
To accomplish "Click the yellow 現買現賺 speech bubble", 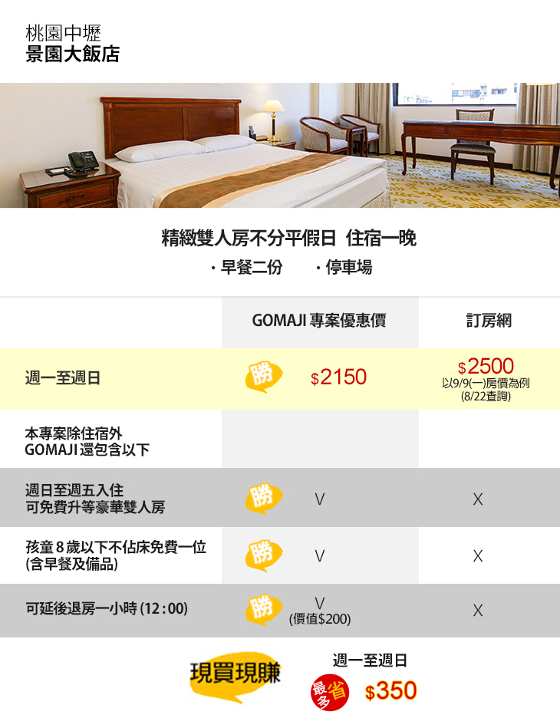I will (x=235, y=674).
